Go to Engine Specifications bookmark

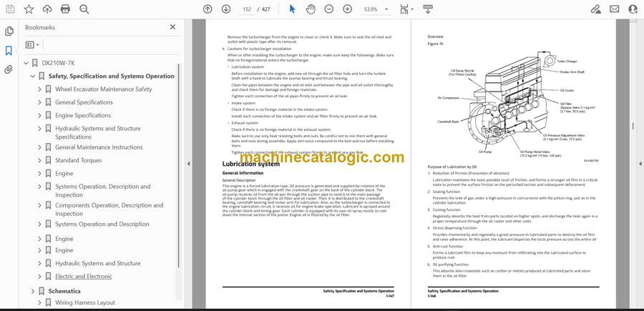click(x=83, y=115)
